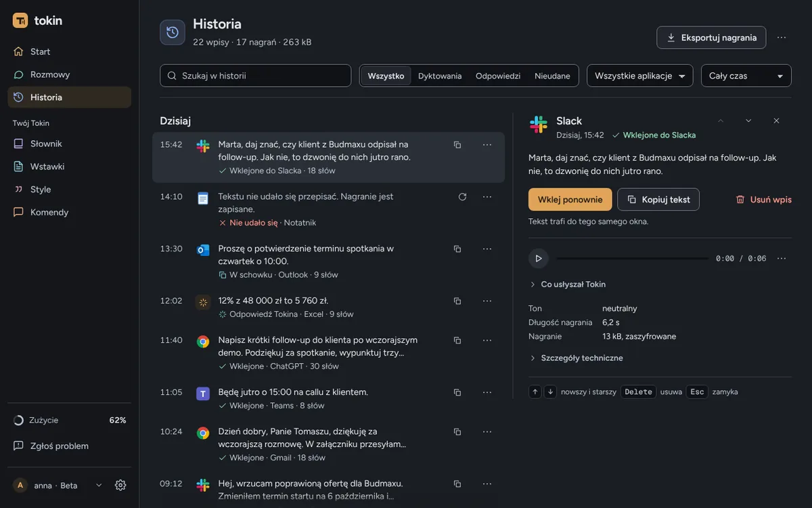The width and height of the screenshot is (812, 508).
Task: Select the Wszystko filter tab
Action: (386, 76)
